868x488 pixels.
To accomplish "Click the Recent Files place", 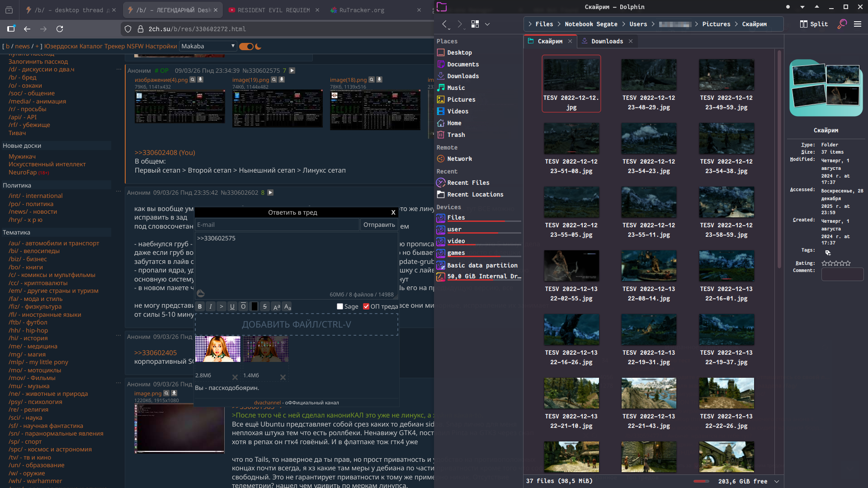I will [468, 183].
